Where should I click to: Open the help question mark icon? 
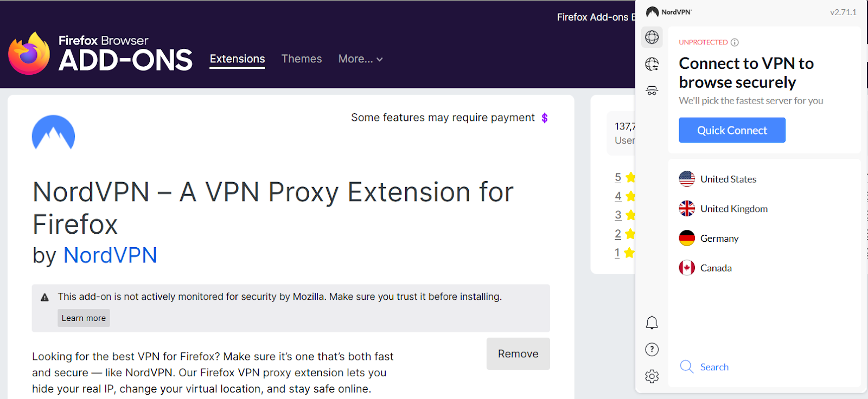coord(652,350)
